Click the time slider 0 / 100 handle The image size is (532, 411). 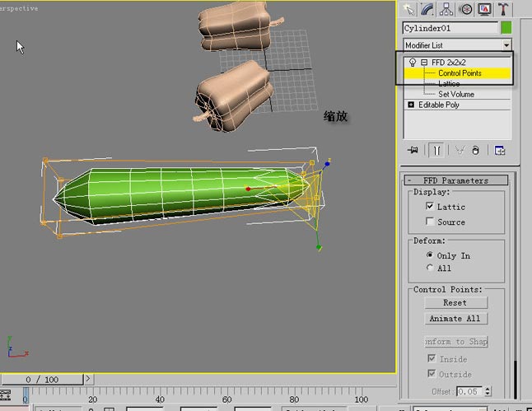[x=42, y=379]
